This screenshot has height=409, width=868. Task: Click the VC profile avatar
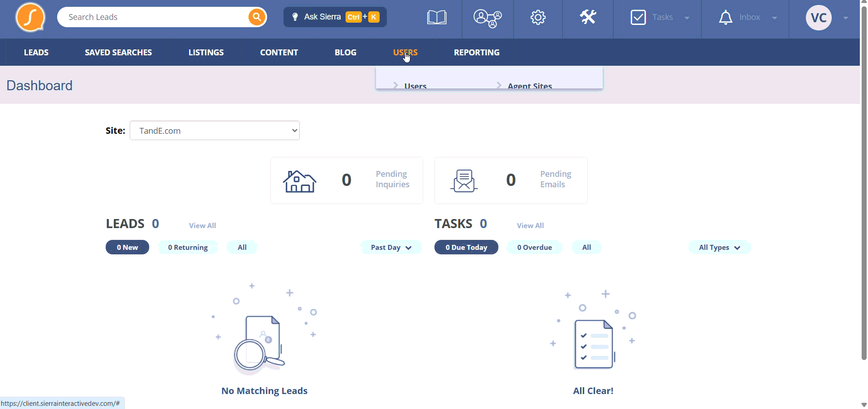click(819, 18)
